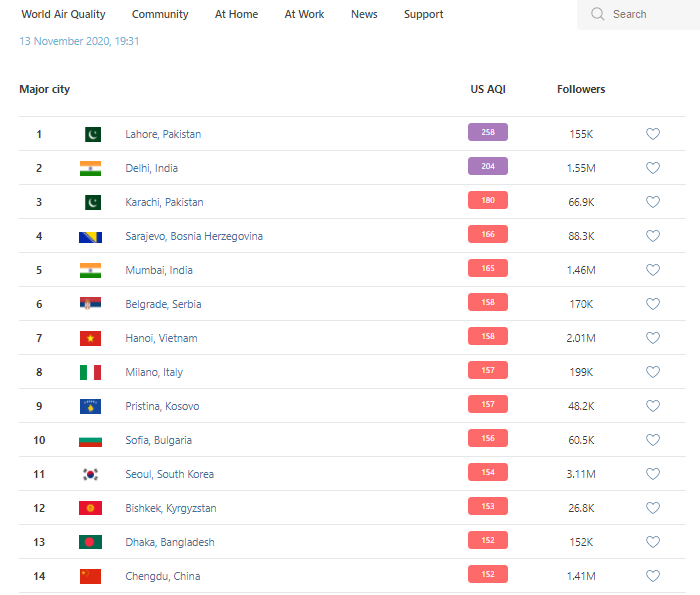
Task: Open the World Air Quality menu
Action: (x=63, y=14)
